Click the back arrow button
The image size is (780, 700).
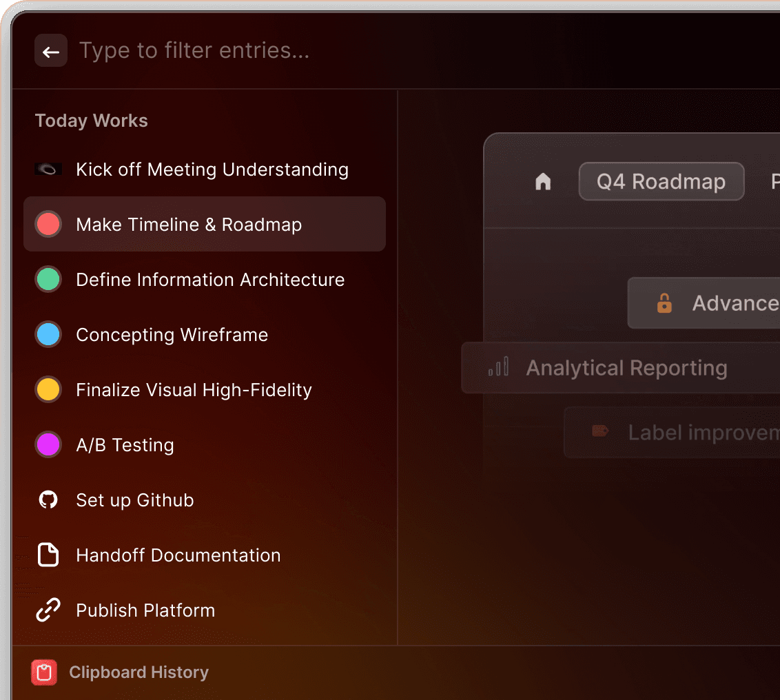click(x=51, y=51)
